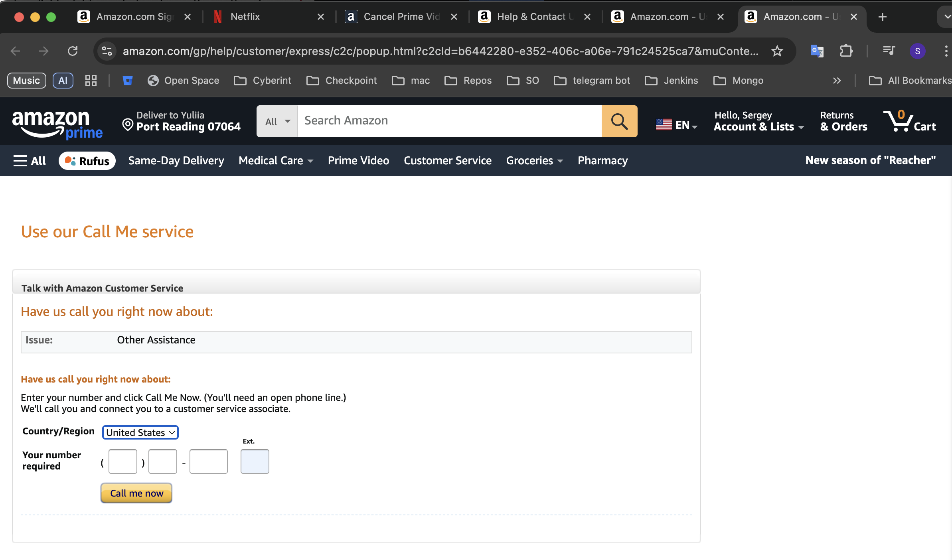952x560 pixels.
Task: Open media control toolbar icon
Action: (x=889, y=51)
